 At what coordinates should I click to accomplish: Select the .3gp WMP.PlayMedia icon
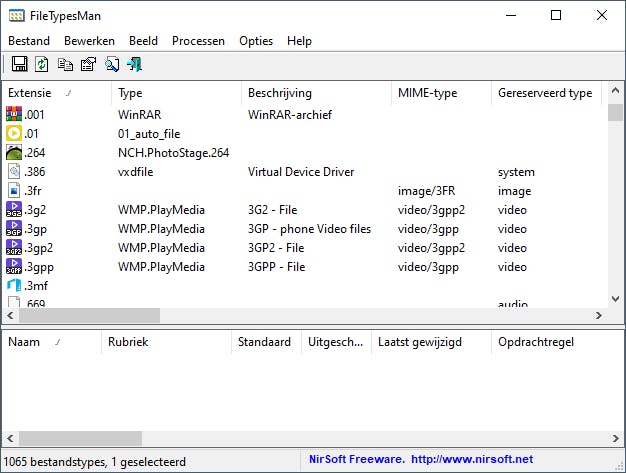pyautogui.click(x=14, y=229)
